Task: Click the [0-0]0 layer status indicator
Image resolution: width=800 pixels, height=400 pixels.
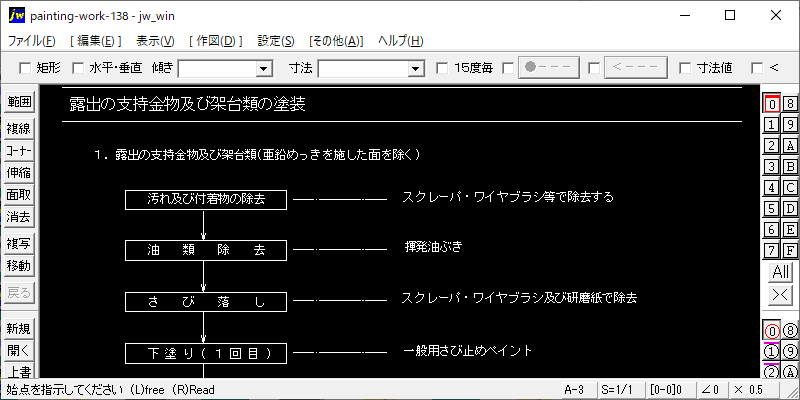Action: [x=669, y=390]
